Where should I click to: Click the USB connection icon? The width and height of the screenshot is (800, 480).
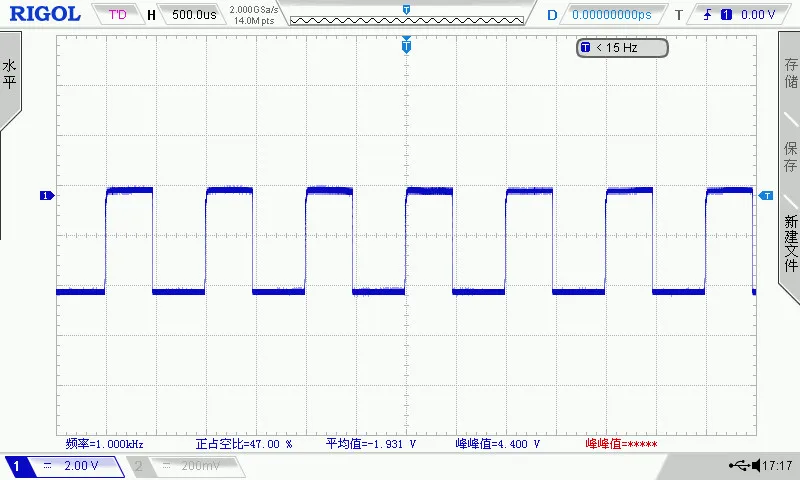click(x=739, y=465)
